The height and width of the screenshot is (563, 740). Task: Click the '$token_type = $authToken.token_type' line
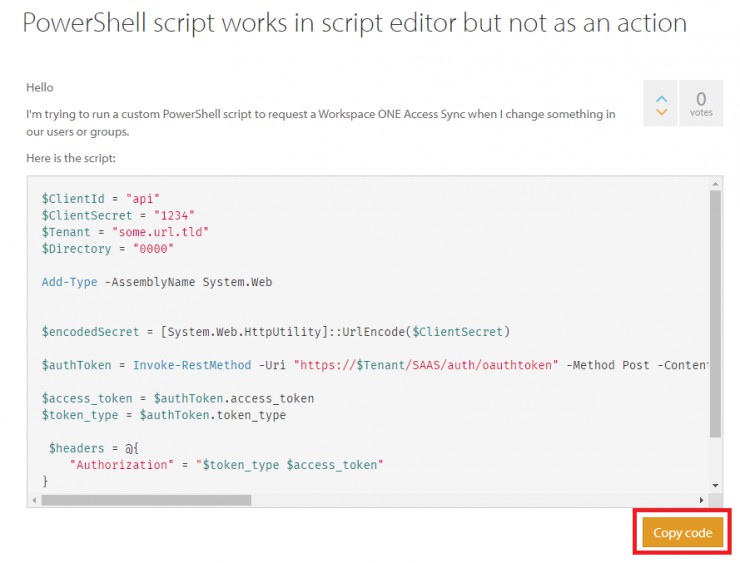tap(164, 415)
